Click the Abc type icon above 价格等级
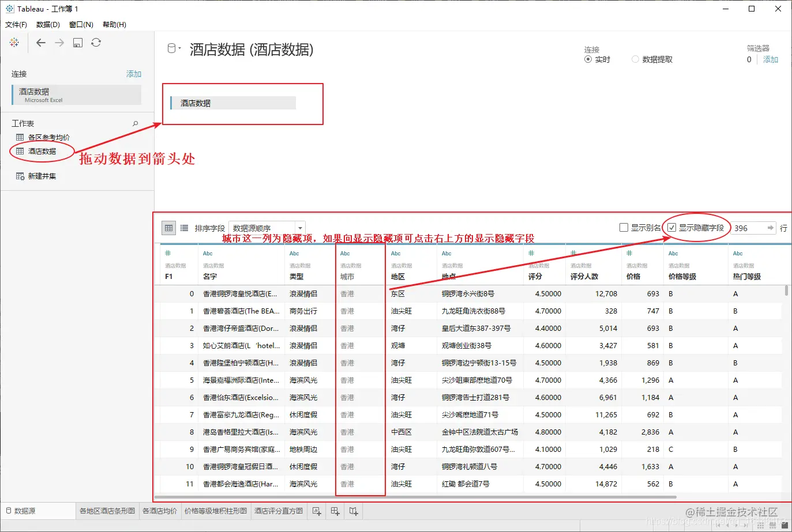792x532 pixels. 673,254
